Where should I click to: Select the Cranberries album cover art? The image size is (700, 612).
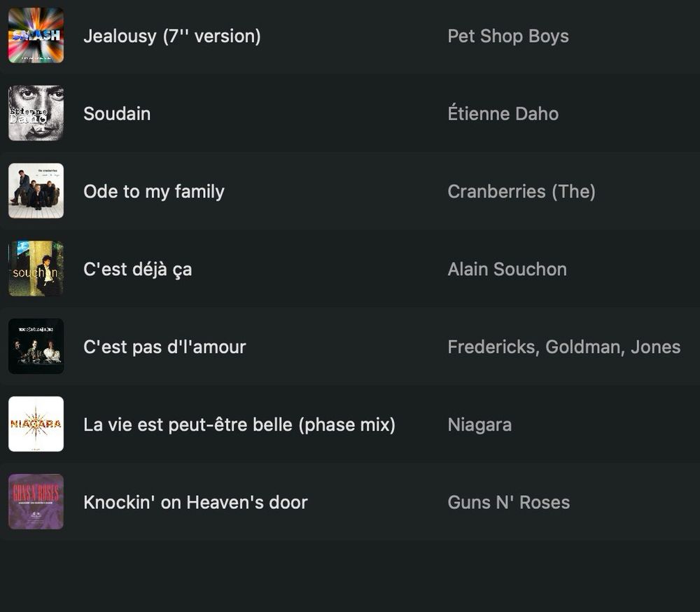(x=36, y=190)
